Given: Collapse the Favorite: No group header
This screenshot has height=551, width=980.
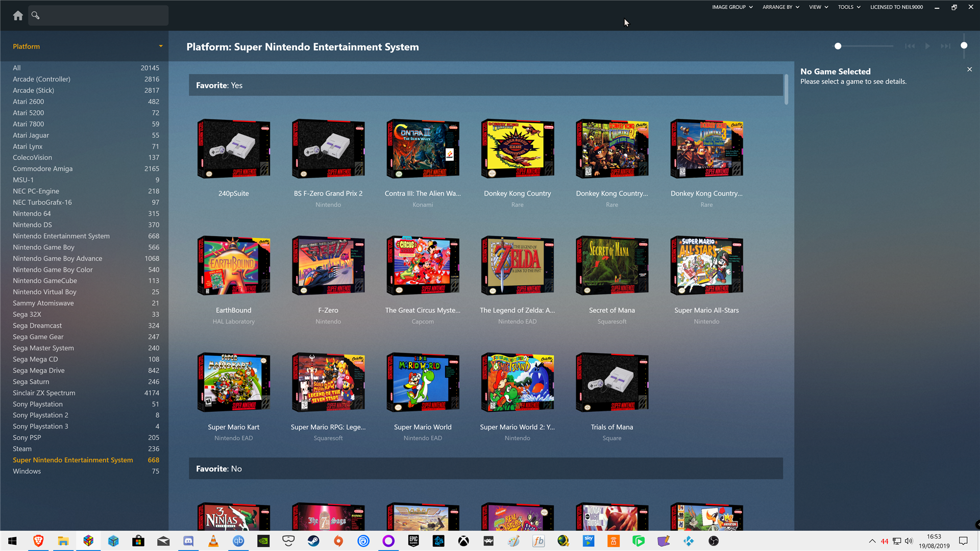Looking at the screenshot, I should click(x=485, y=468).
